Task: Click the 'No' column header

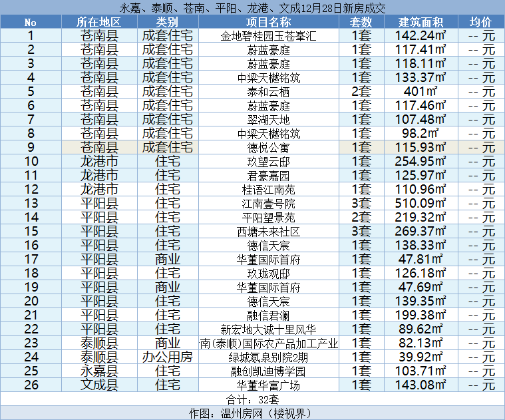Action: (31, 22)
